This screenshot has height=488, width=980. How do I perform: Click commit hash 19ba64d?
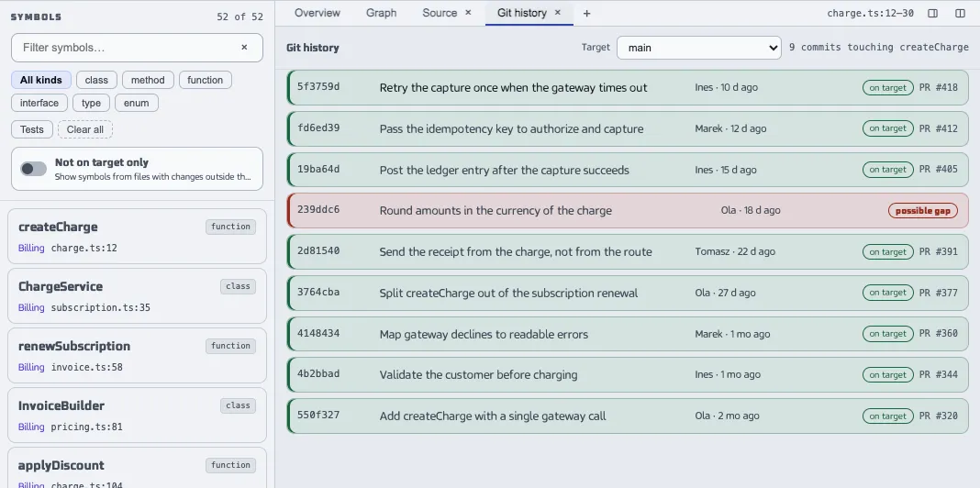(318, 170)
